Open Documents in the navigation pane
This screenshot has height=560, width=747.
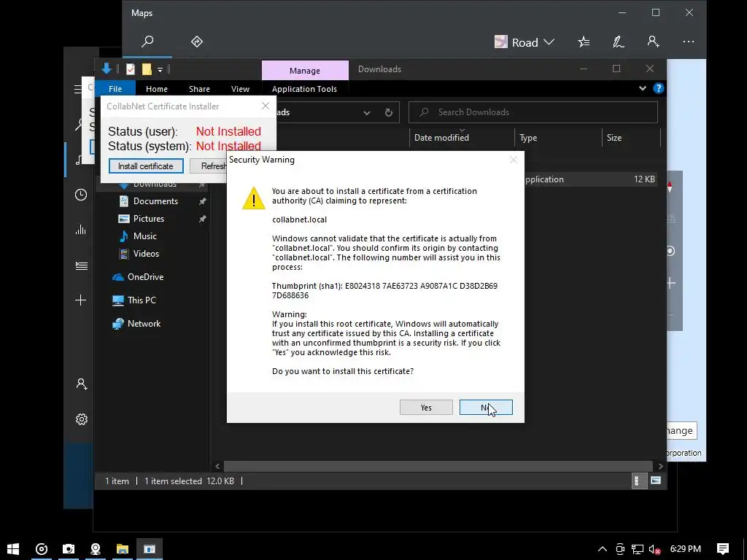(155, 201)
